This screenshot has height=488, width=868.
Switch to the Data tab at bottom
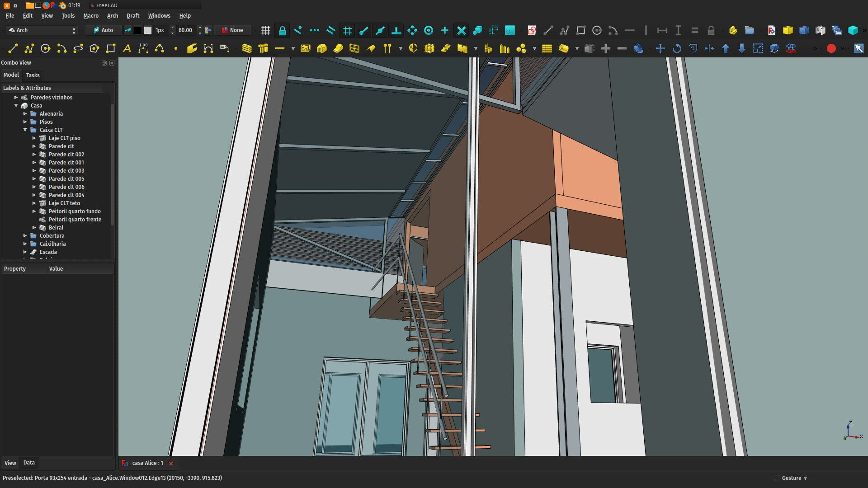pos(28,462)
